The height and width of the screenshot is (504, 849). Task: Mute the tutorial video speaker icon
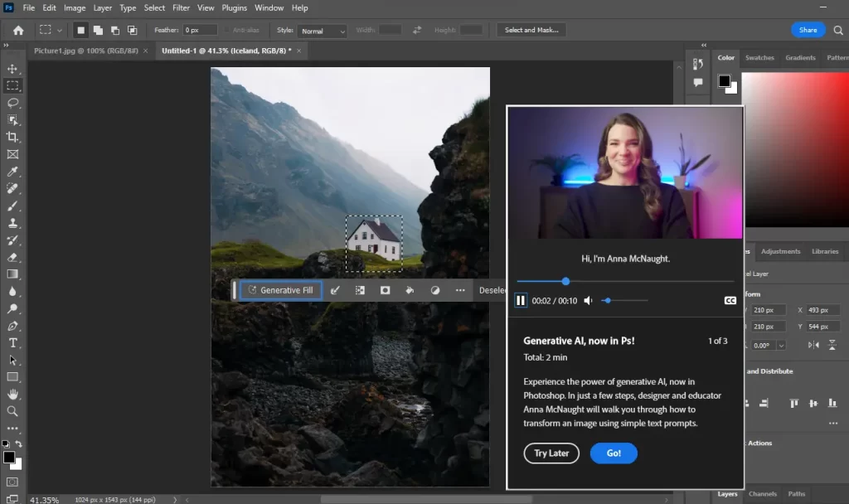(588, 300)
